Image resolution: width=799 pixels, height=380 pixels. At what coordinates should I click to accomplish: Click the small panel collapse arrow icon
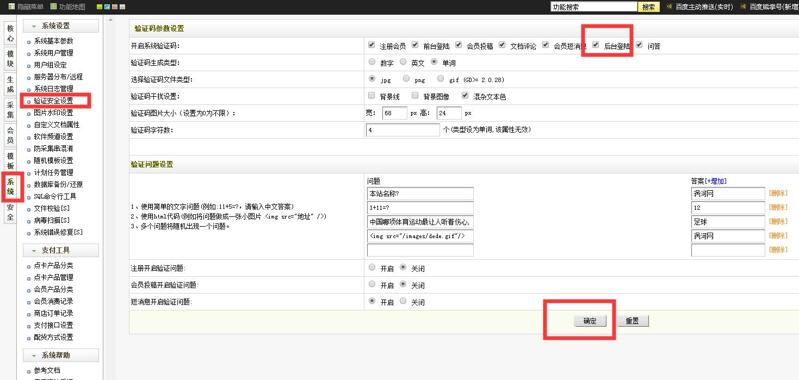[x=111, y=20]
